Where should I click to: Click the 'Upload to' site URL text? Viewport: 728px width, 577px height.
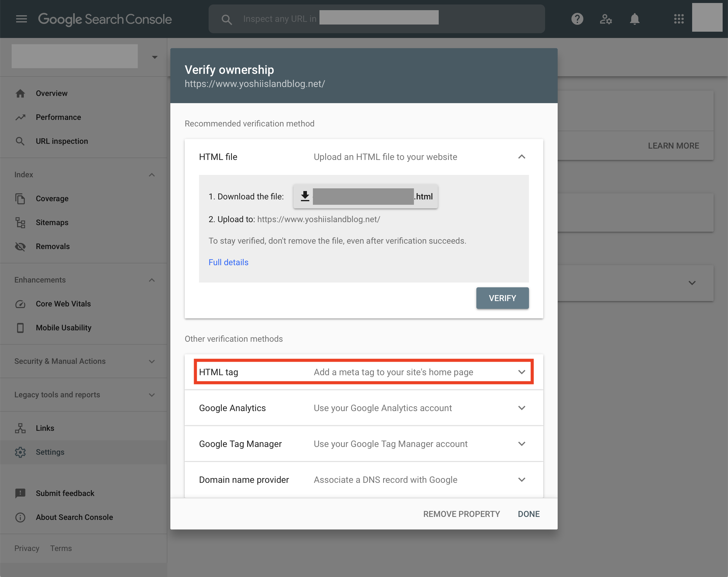point(318,219)
